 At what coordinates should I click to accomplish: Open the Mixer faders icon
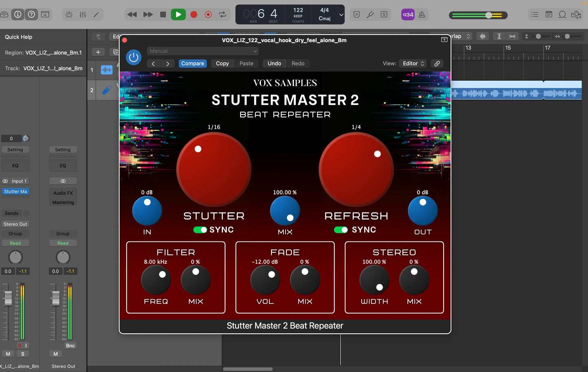[83, 15]
